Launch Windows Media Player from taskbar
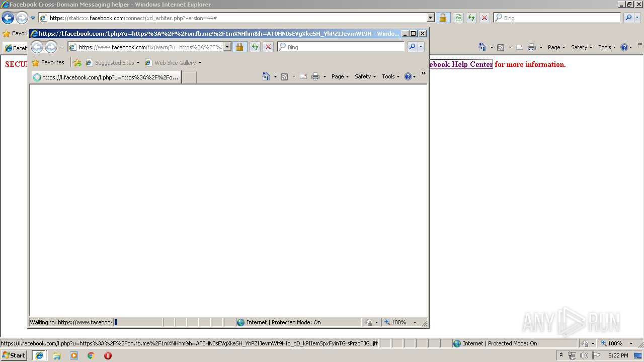Viewport: 644px width, 362px height. (74, 355)
